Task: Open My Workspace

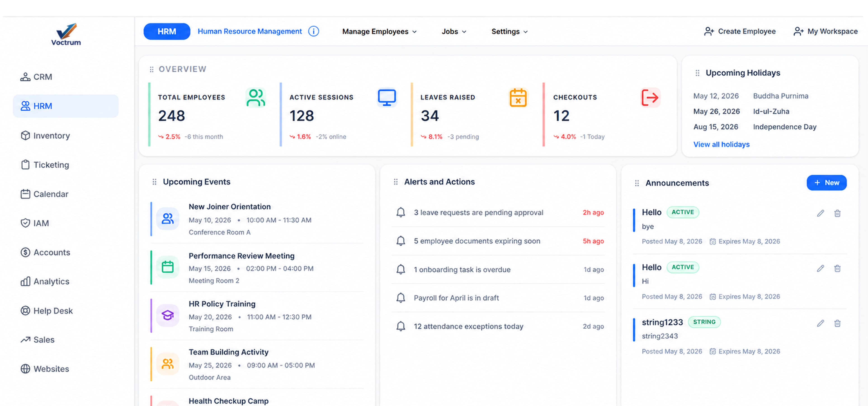Action: click(826, 31)
